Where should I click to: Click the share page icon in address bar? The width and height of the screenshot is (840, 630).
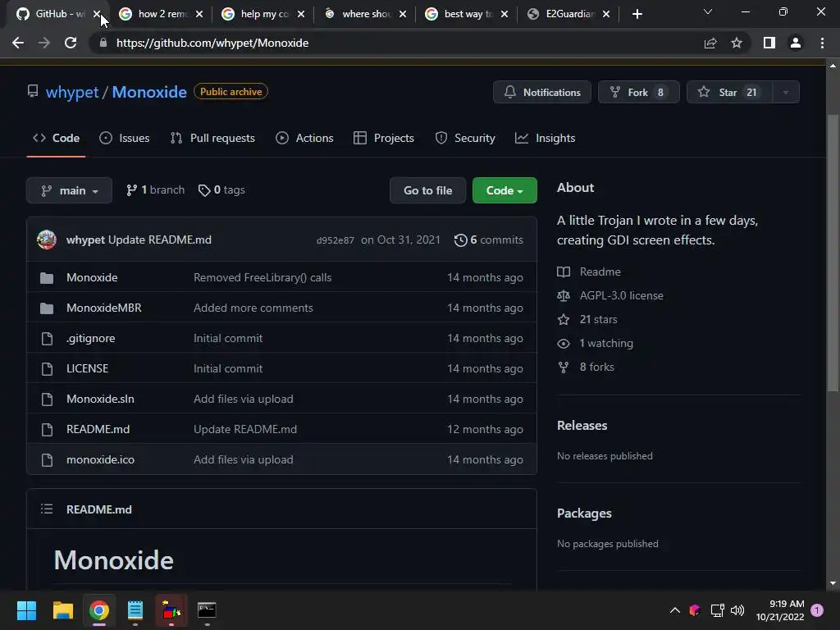tap(710, 43)
